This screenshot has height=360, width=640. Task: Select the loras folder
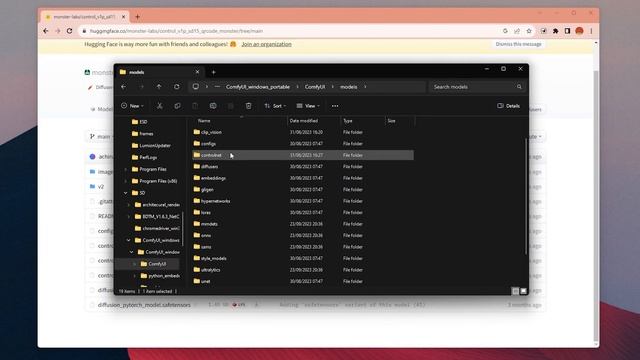point(303,212)
